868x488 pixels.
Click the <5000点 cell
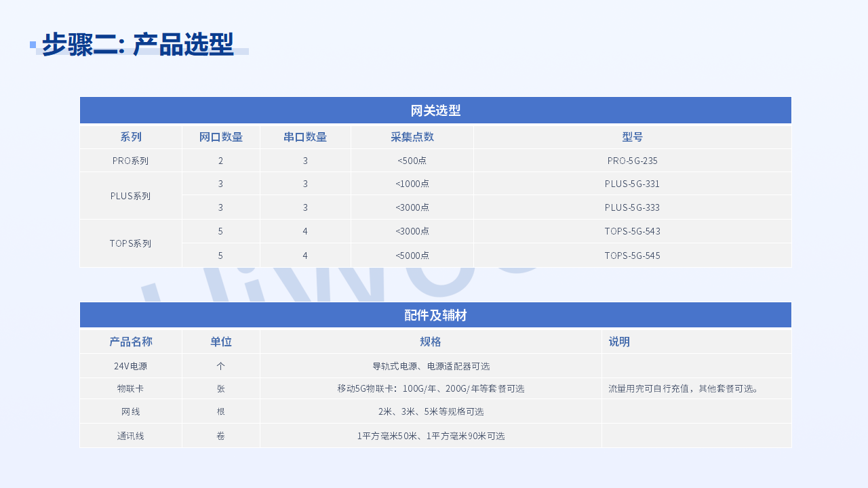[412, 256]
